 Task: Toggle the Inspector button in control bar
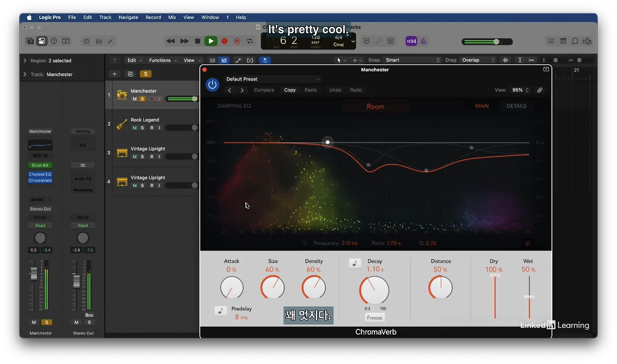pyautogui.click(x=42, y=41)
